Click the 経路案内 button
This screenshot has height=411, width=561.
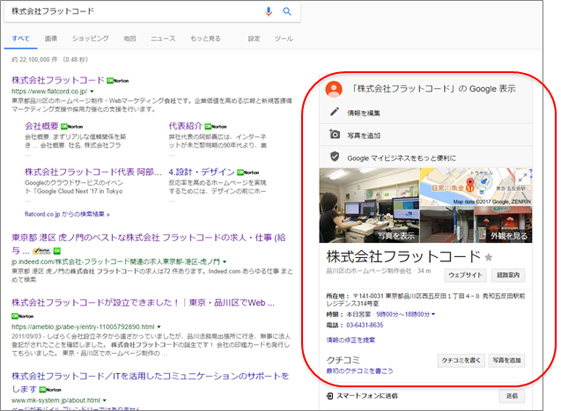(x=508, y=275)
